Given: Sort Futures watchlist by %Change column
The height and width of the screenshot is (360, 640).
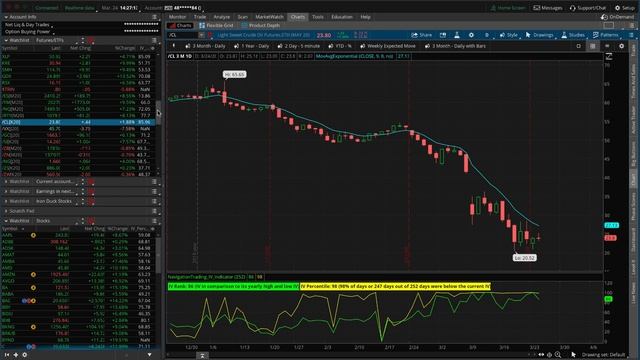Looking at the screenshot, I should [124, 48].
